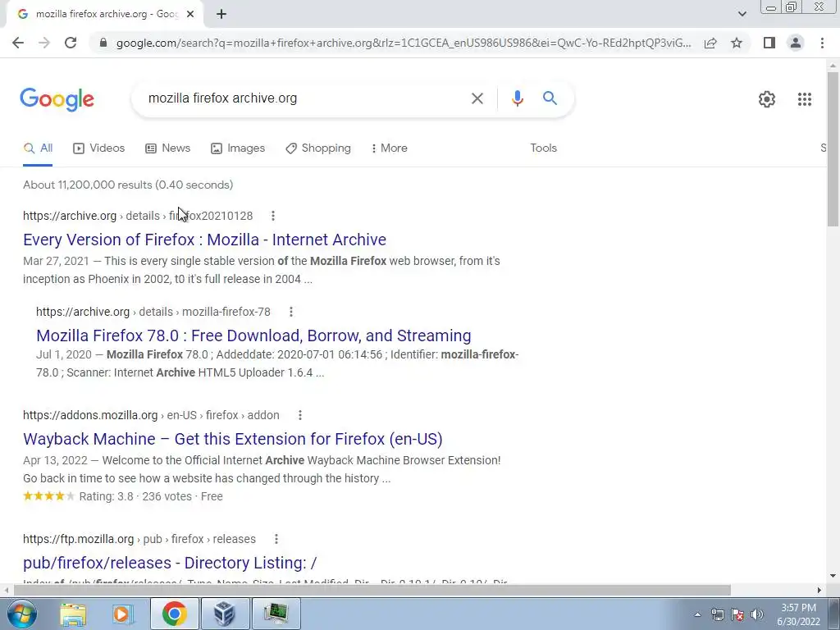Show hidden system tray icons
This screenshot has width=840, height=630.
coord(697,614)
